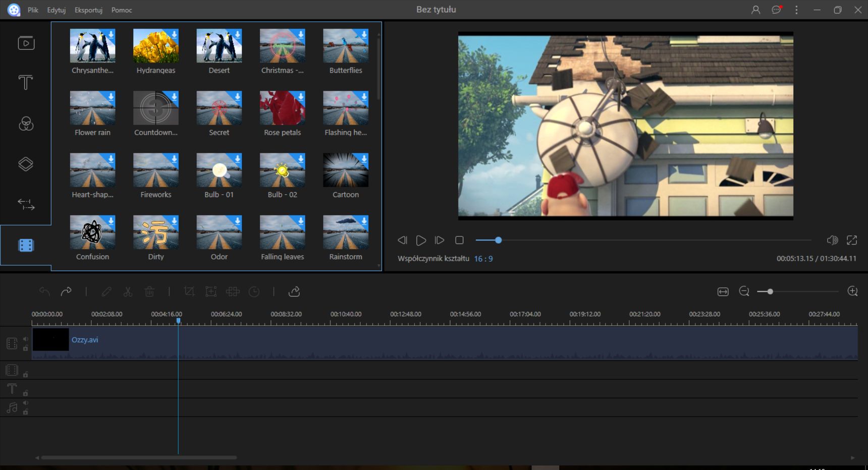Click the mosaic tool icon
868x470 pixels.
[233, 291]
